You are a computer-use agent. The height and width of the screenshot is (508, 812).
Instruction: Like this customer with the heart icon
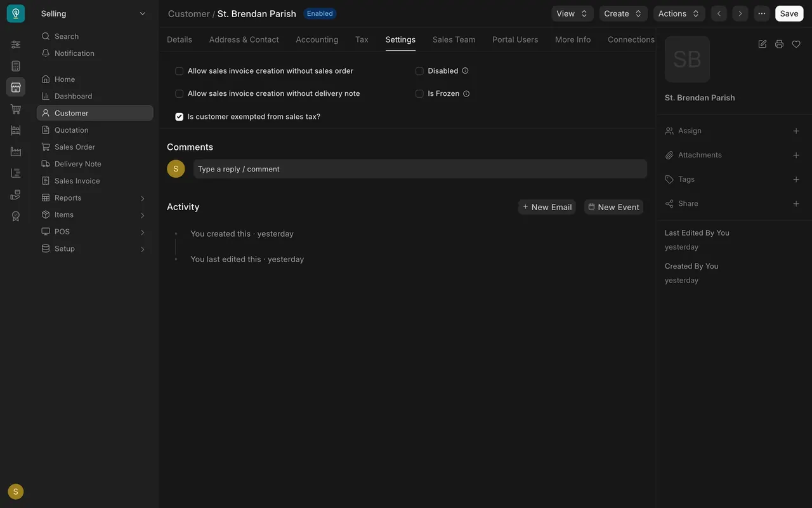click(796, 44)
